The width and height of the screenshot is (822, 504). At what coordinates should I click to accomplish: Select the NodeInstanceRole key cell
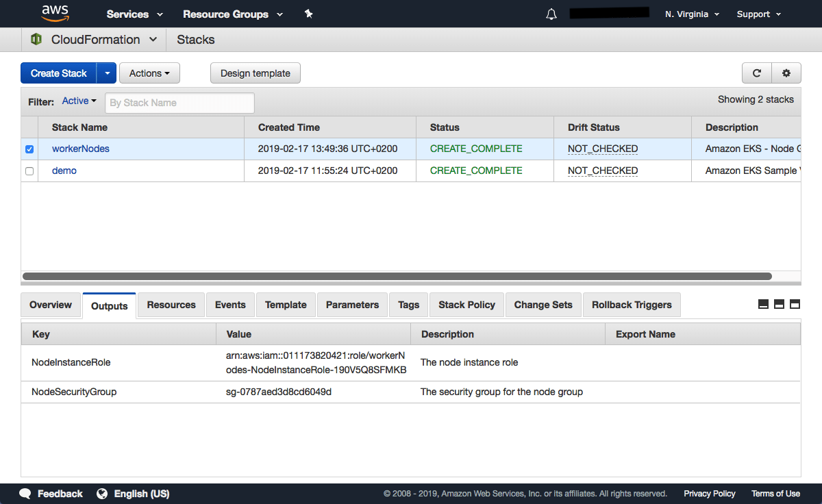[71, 362]
